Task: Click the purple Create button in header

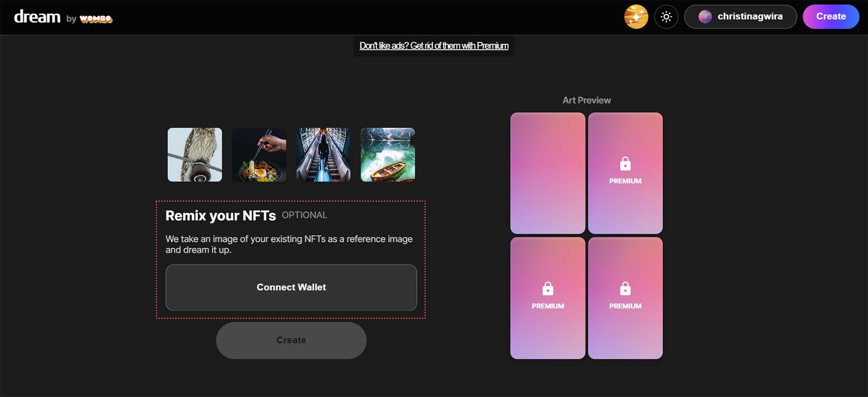Action: coord(831,17)
